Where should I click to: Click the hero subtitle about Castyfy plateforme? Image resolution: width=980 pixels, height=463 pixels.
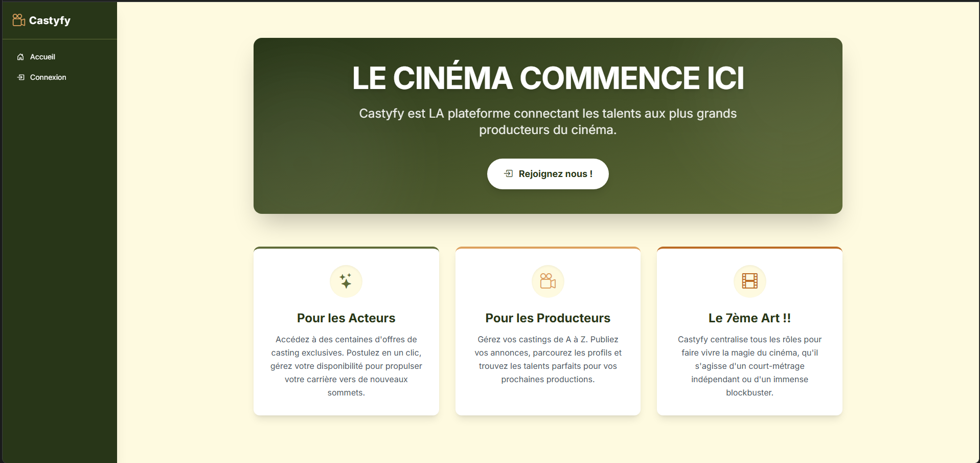coord(548,121)
